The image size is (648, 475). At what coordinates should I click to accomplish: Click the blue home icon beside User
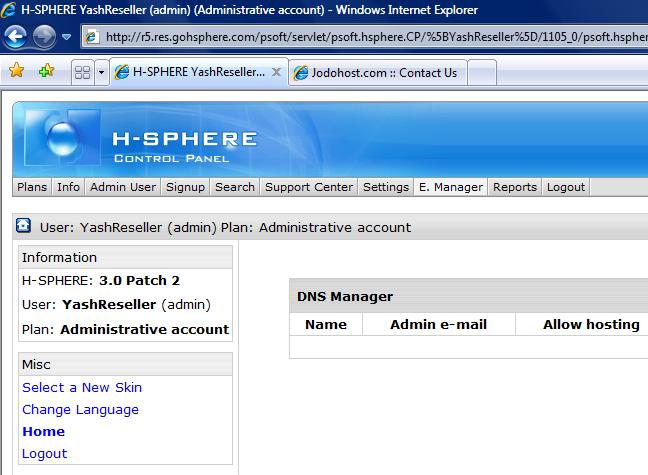23,226
